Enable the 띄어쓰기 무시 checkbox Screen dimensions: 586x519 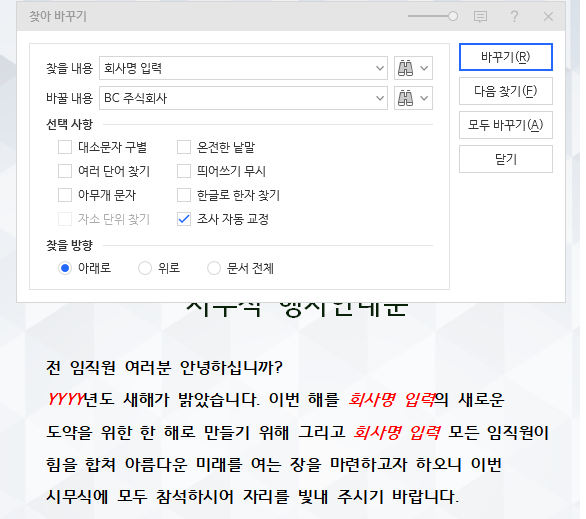(x=184, y=171)
